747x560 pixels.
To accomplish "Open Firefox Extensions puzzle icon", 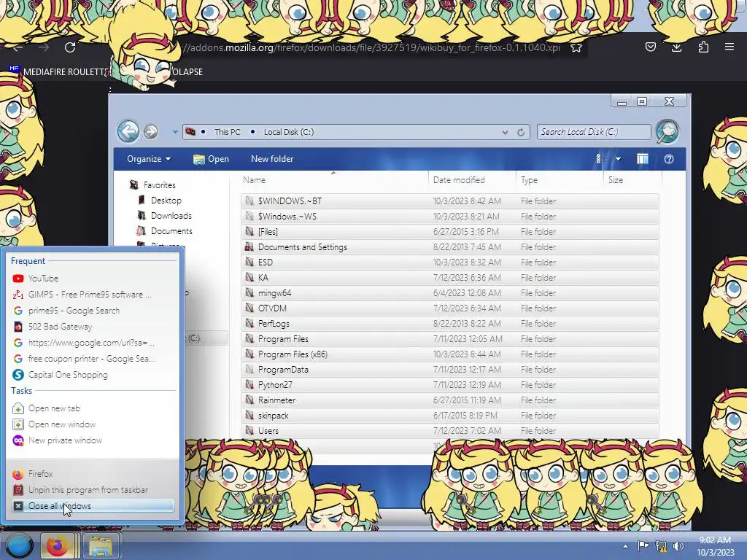I will point(703,47).
